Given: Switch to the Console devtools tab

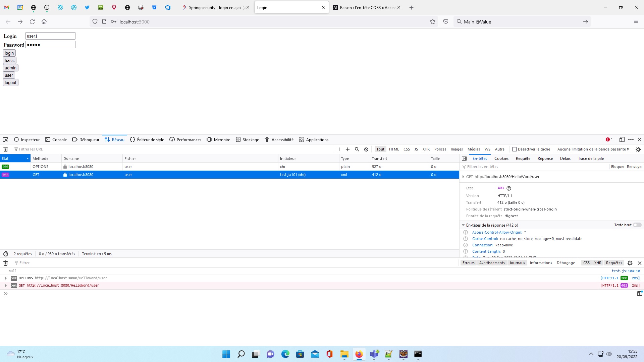Looking at the screenshot, I should 56,140.
